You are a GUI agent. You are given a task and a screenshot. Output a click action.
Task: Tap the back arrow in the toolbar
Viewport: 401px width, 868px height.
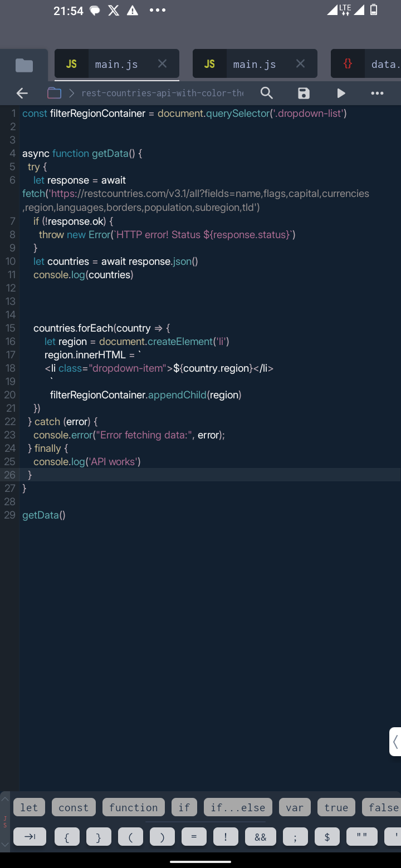(22, 93)
